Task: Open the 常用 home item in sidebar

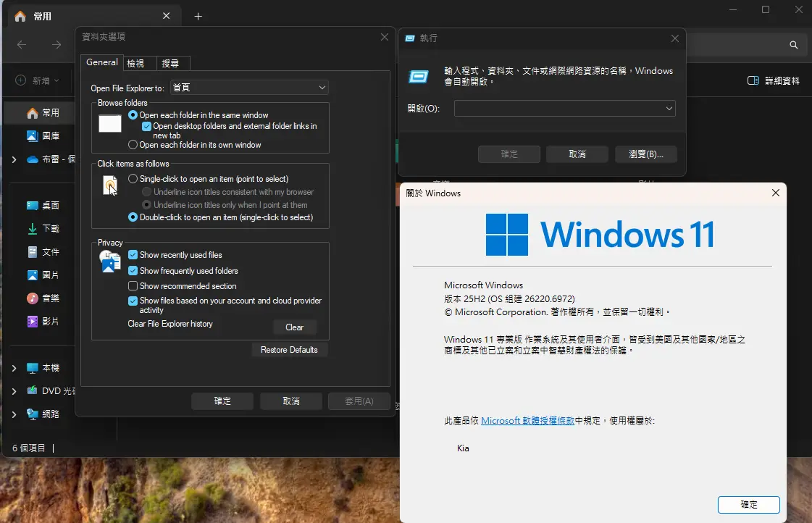Action: click(x=43, y=113)
